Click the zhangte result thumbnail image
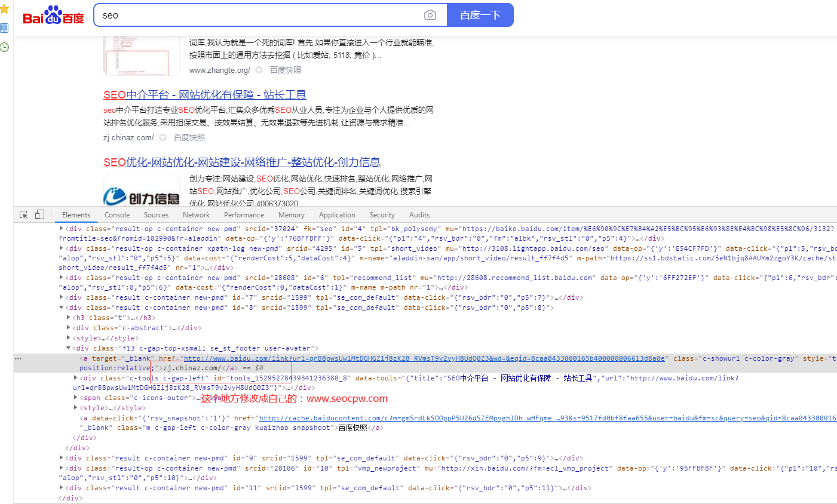 coord(142,56)
